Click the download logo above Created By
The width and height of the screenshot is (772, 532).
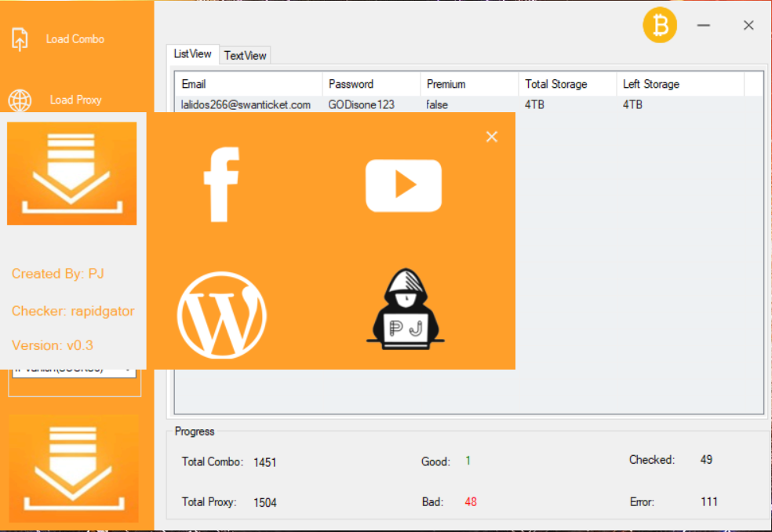coord(72,173)
